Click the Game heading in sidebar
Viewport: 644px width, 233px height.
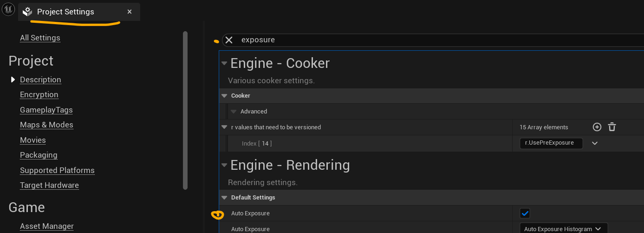pyautogui.click(x=27, y=207)
